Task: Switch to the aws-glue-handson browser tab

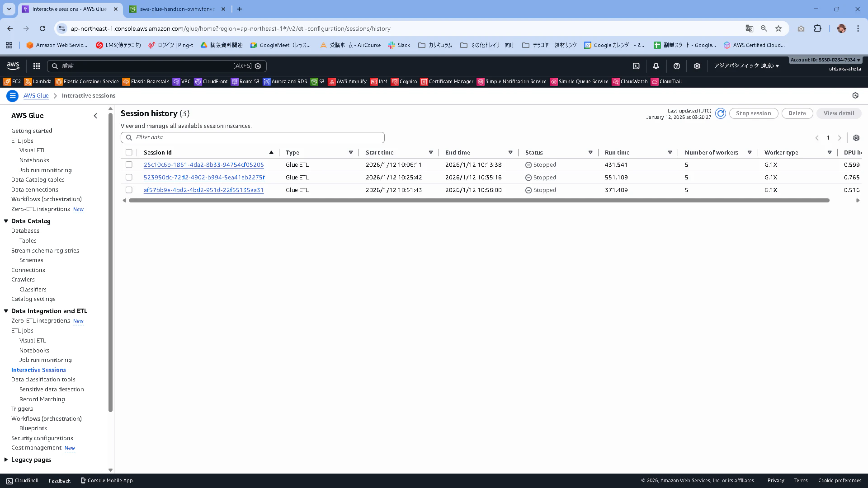Action: (177, 9)
